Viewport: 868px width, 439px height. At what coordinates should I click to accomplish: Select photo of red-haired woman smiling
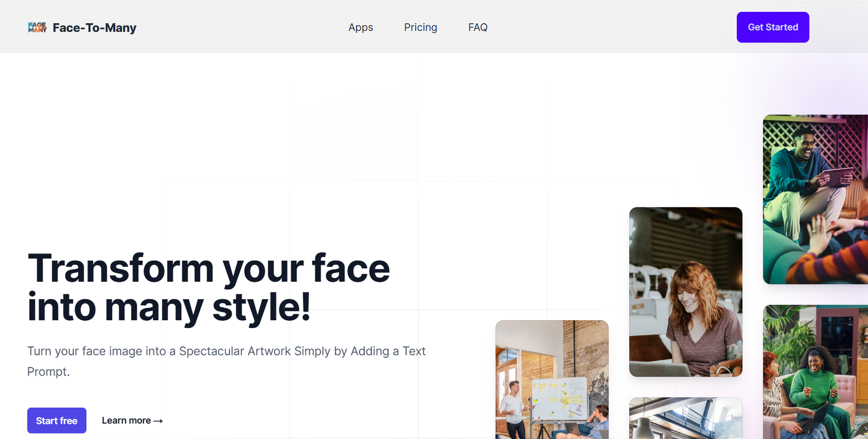click(x=685, y=292)
